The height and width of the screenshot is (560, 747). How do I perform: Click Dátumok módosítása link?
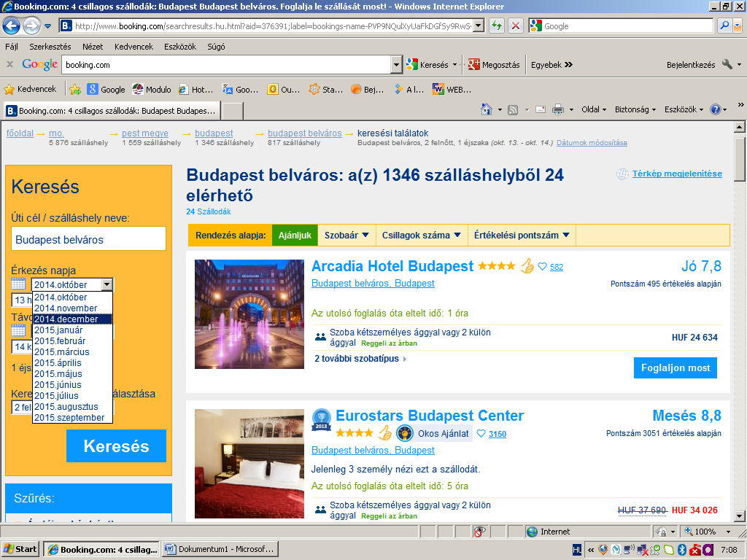click(x=592, y=142)
